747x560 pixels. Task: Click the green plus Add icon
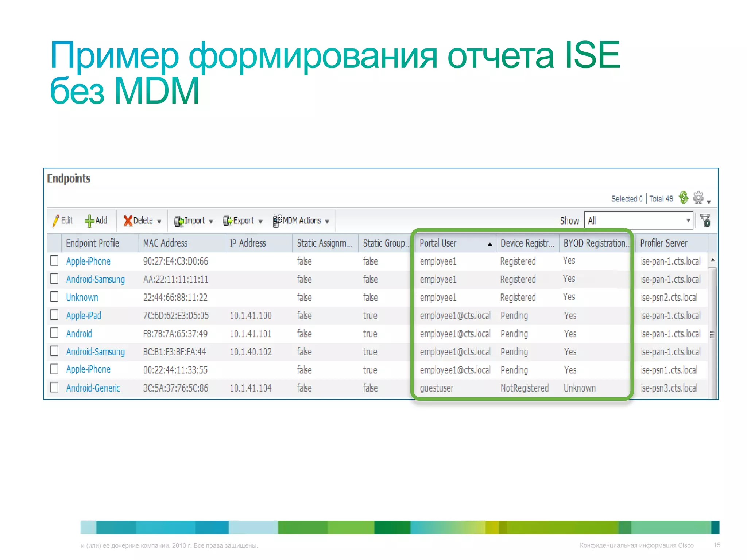click(x=89, y=221)
